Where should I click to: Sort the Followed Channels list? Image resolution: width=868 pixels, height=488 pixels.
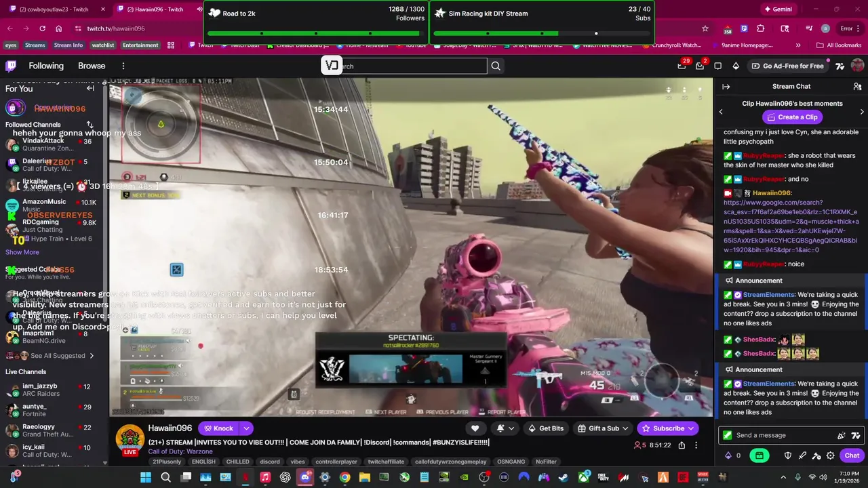pos(89,125)
